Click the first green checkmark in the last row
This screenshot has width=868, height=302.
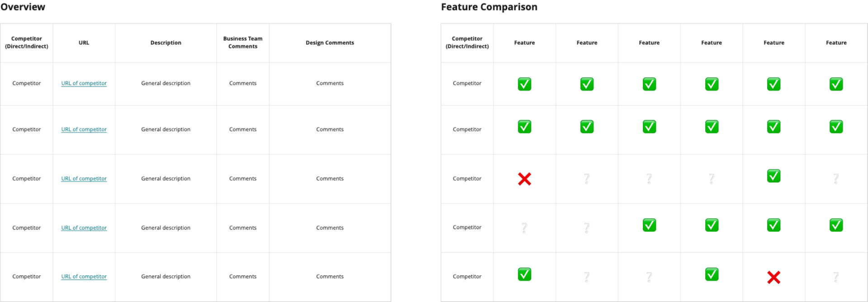click(x=524, y=274)
